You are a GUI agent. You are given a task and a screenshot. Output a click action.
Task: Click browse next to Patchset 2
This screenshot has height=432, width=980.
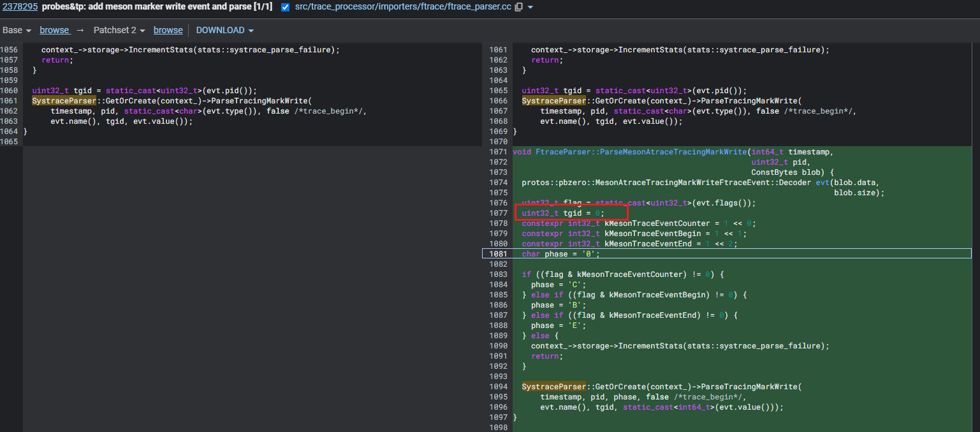point(168,30)
